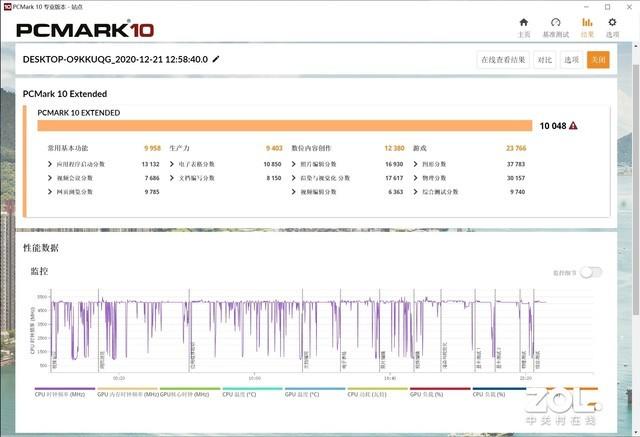
Task: Toggle the olive CPU 功耗 (瓦特) legend
Action: (378, 392)
